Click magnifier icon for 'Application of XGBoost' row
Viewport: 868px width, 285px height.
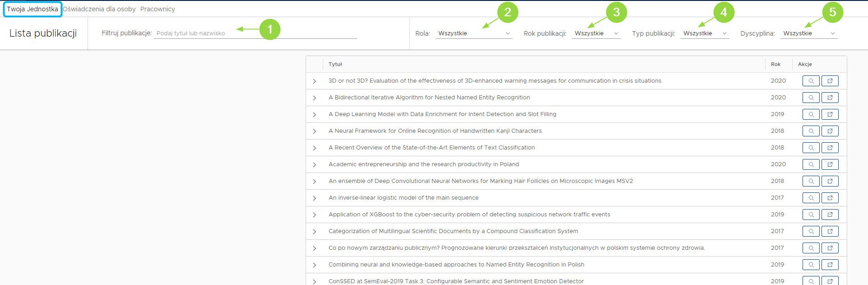point(811,215)
